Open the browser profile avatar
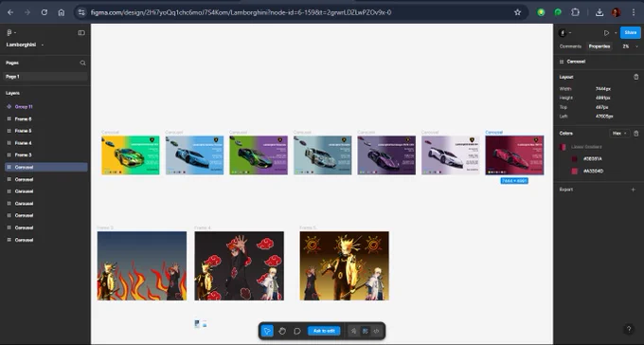This screenshot has height=345, width=644. [616, 12]
